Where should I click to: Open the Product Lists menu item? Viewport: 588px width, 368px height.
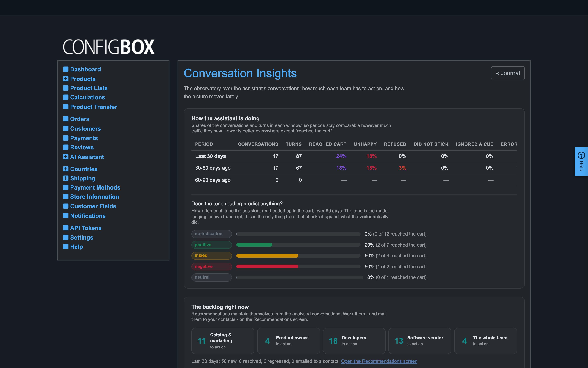pyautogui.click(x=89, y=88)
